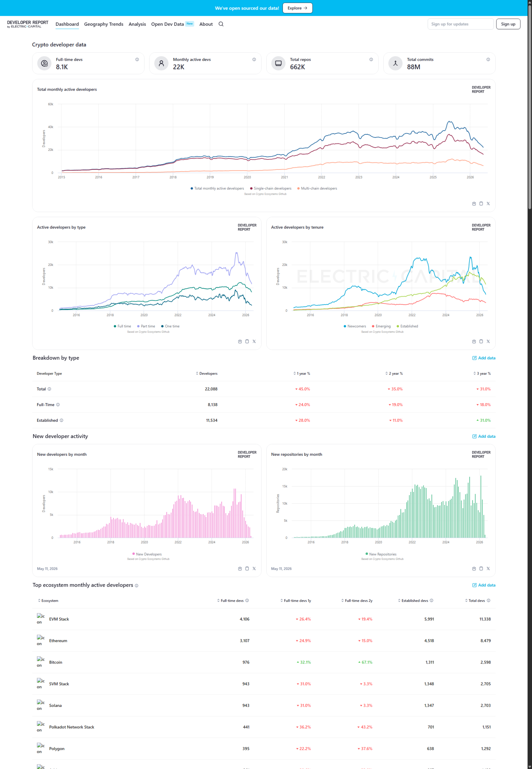Show info for Full-time devs card
The image size is (532, 769).
pyautogui.click(x=137, y=59)
